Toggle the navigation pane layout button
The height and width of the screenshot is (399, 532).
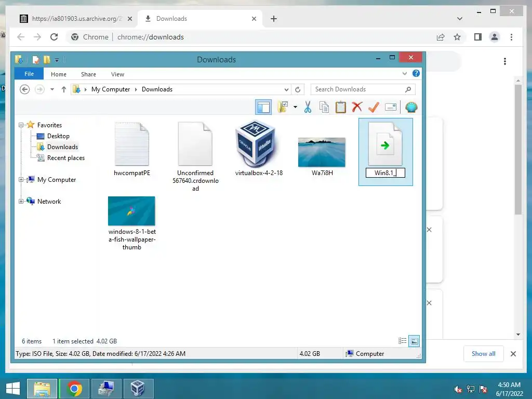point(263,107)
